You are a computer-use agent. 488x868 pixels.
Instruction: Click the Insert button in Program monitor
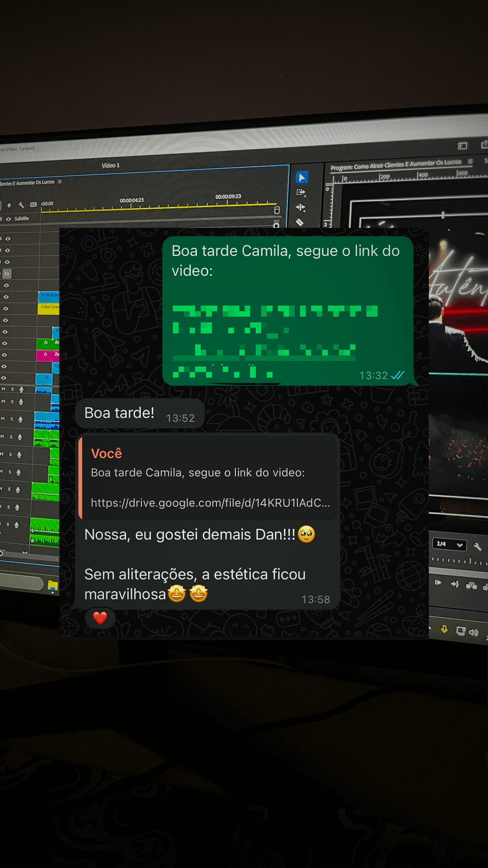click(x=455, y=585)
